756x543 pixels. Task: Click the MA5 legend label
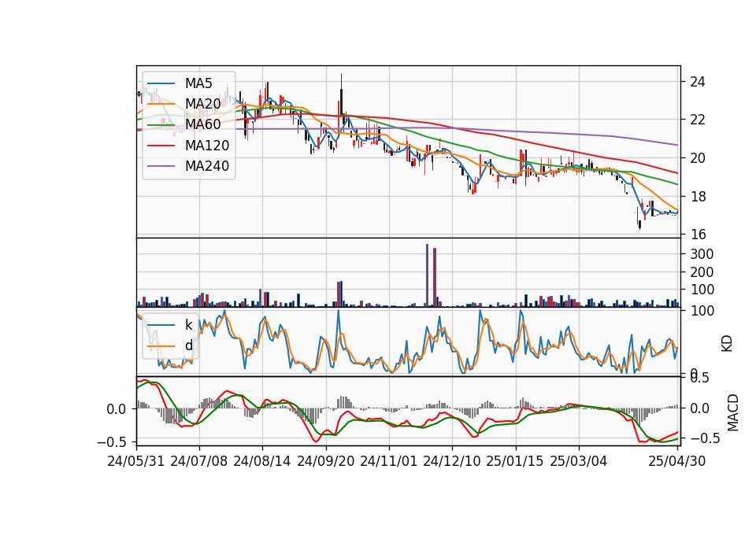(198, 83)
